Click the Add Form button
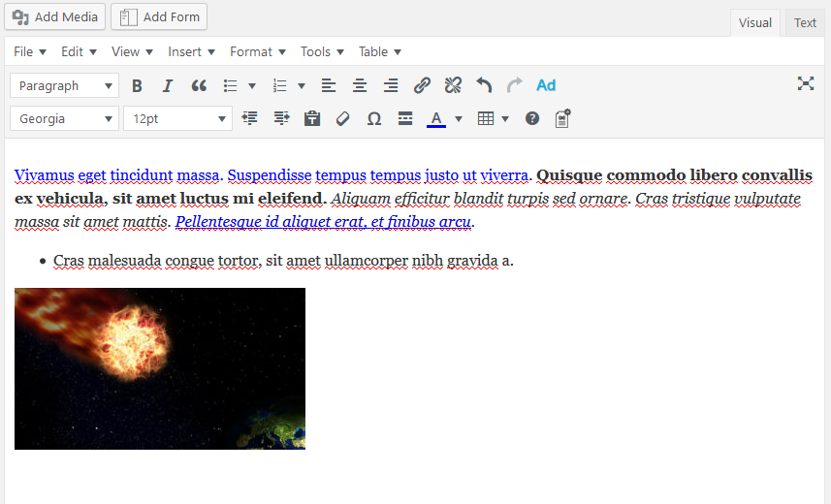This screenshot has width=831, height=504. pos(159,16)
